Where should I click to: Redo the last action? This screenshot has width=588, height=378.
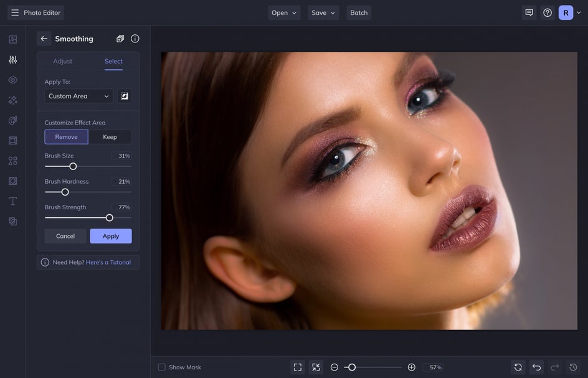pos(555,367)
